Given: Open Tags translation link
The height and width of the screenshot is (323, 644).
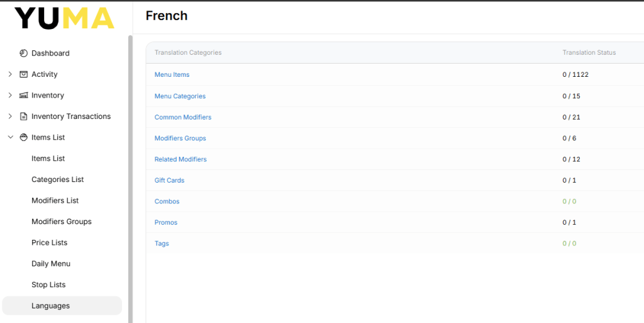Looking at the screenshot, I should (162, 243).
